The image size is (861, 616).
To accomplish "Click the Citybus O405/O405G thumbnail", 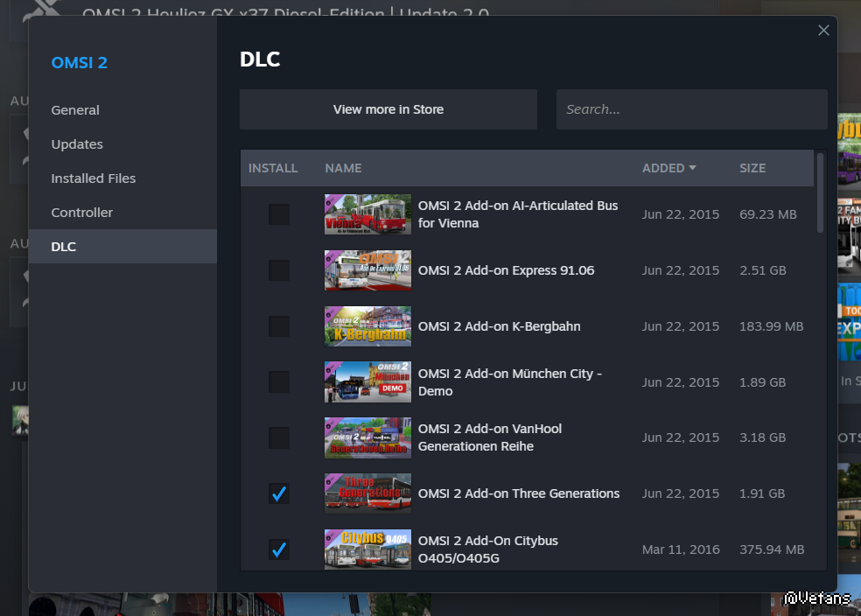I will pyautogui.click(x=367, y=549).
